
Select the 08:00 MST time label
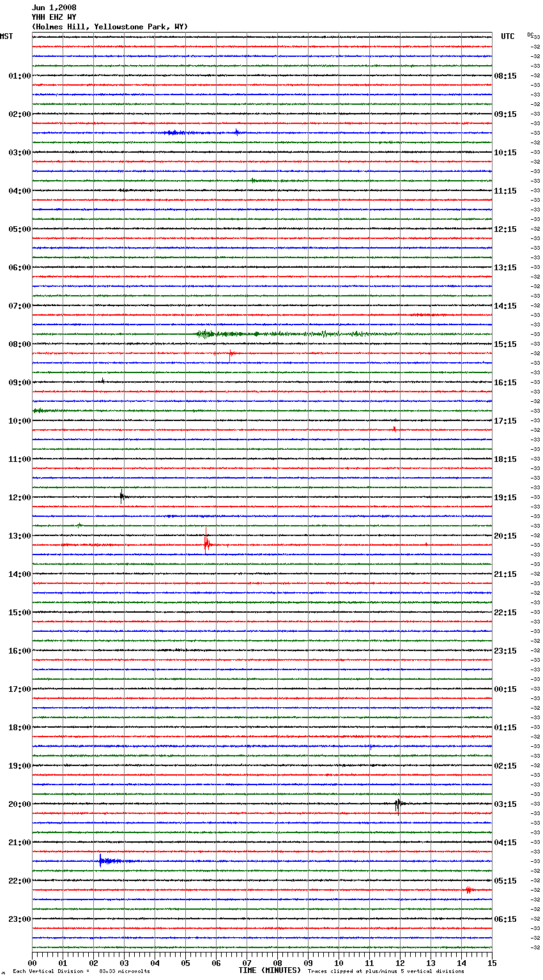(x=20, y=344)
